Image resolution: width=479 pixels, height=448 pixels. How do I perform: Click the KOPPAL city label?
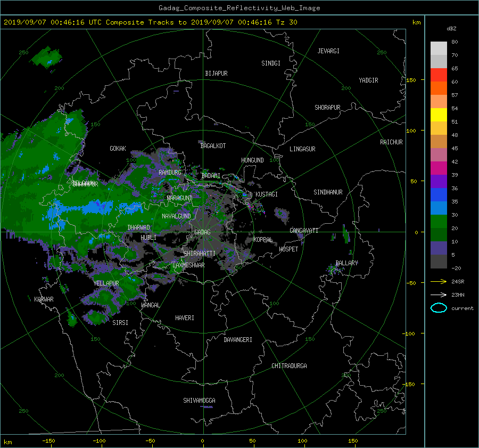coord(263,240)
